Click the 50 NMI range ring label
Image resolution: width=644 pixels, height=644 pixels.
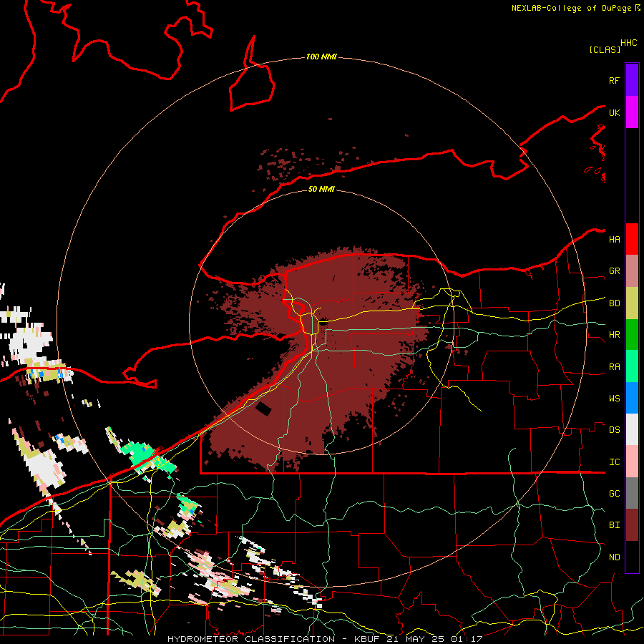click(x=321, y=189)
